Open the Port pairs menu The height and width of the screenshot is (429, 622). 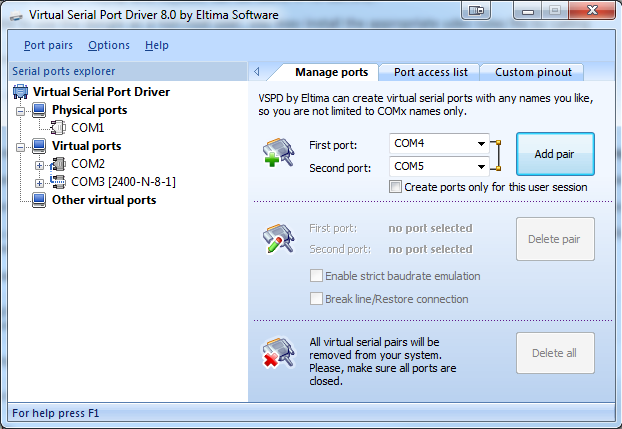coord(48,45)
